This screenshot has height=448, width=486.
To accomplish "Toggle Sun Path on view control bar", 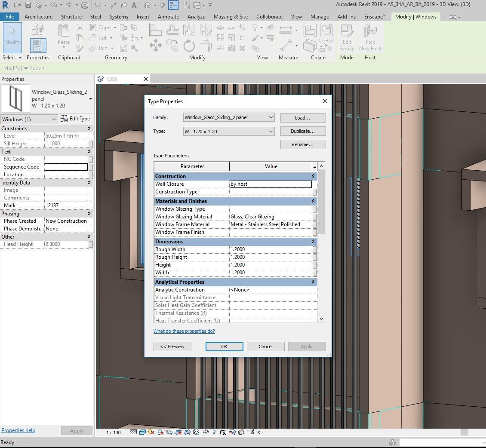I will coord(151,432).
